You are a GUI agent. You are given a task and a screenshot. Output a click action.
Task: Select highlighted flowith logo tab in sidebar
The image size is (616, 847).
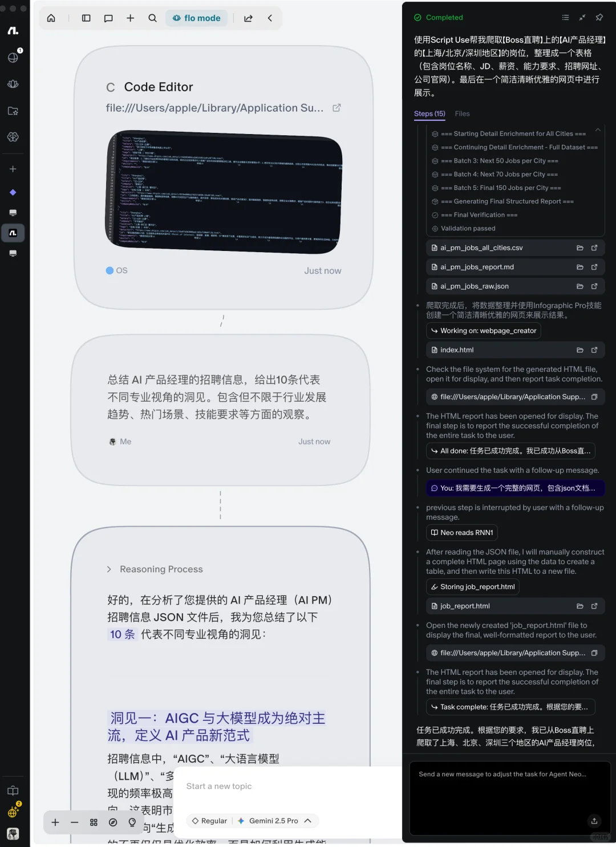(13, 233)
